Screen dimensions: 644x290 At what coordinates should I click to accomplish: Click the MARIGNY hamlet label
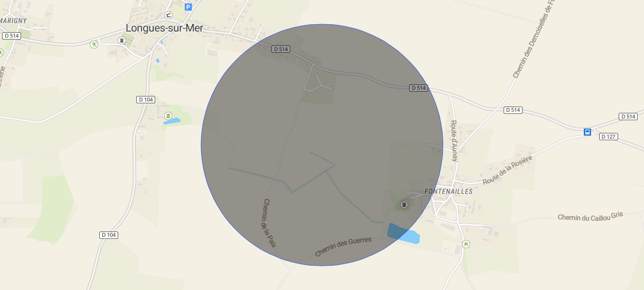pyautogui.click(x=13, y=20)
